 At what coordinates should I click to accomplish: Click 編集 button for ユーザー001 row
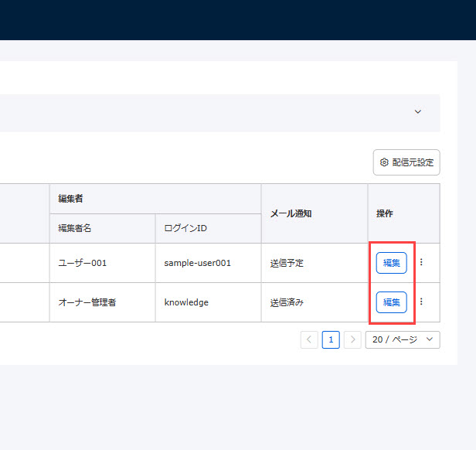tap(391, 263)
